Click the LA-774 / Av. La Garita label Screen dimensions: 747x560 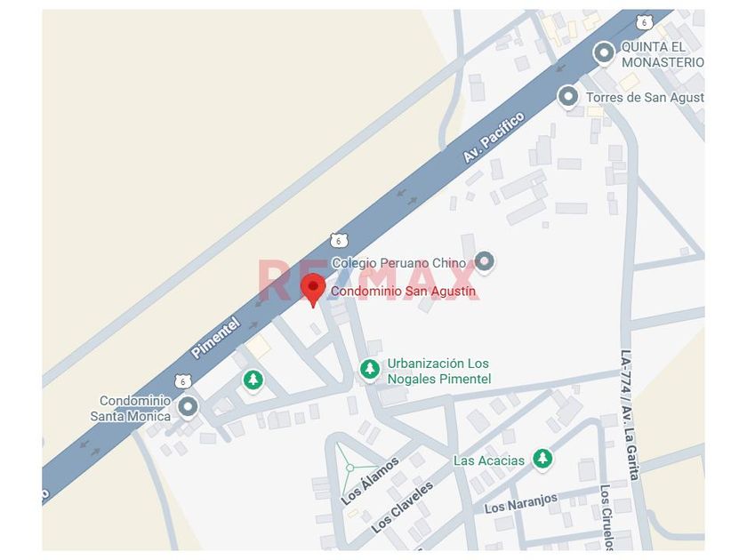click(x=629, y=415)
